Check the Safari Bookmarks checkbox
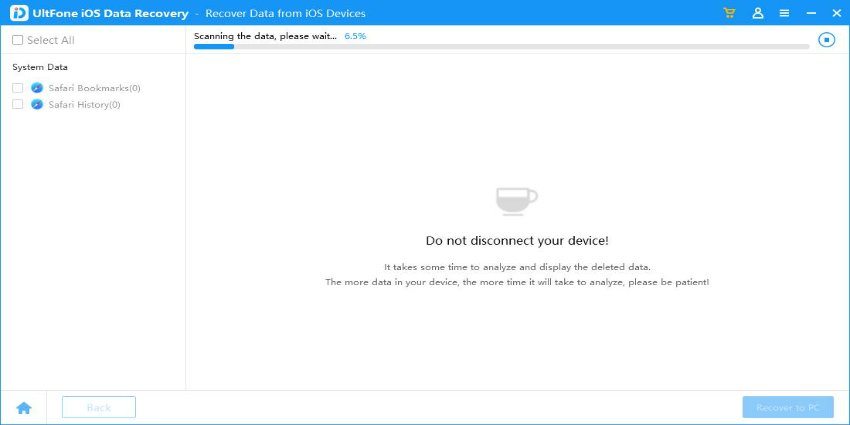 pyautogui.click(x=18, y=88)
